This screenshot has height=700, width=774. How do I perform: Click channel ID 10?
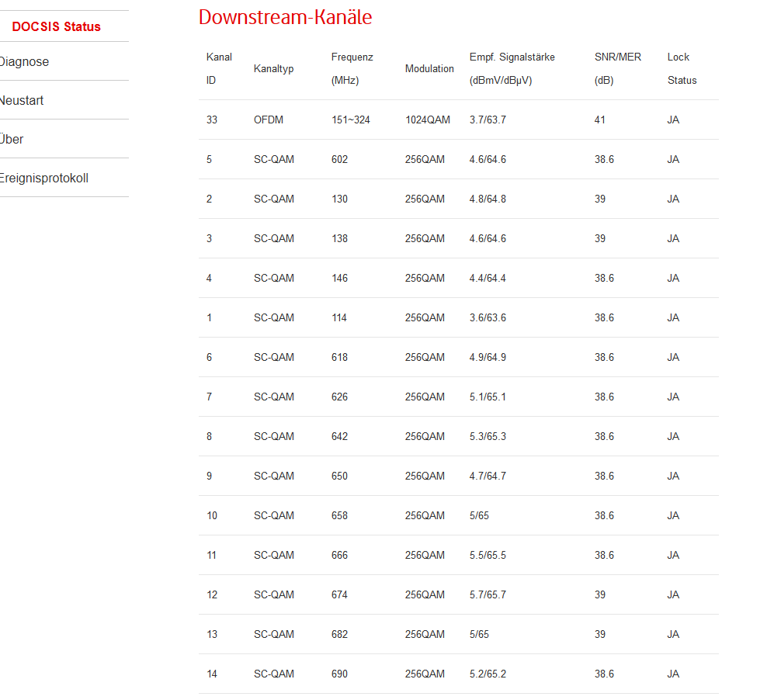tap(212, 515)
